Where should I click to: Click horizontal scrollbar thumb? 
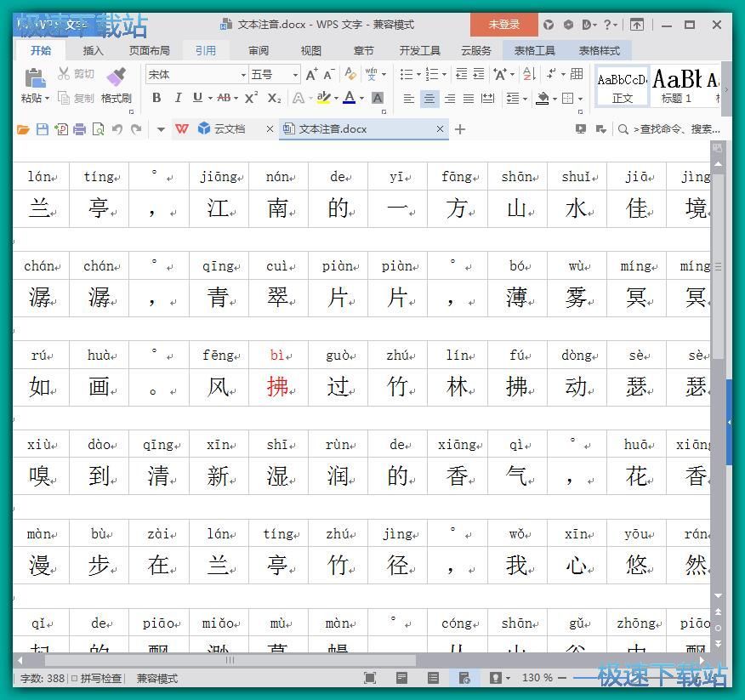230,660
